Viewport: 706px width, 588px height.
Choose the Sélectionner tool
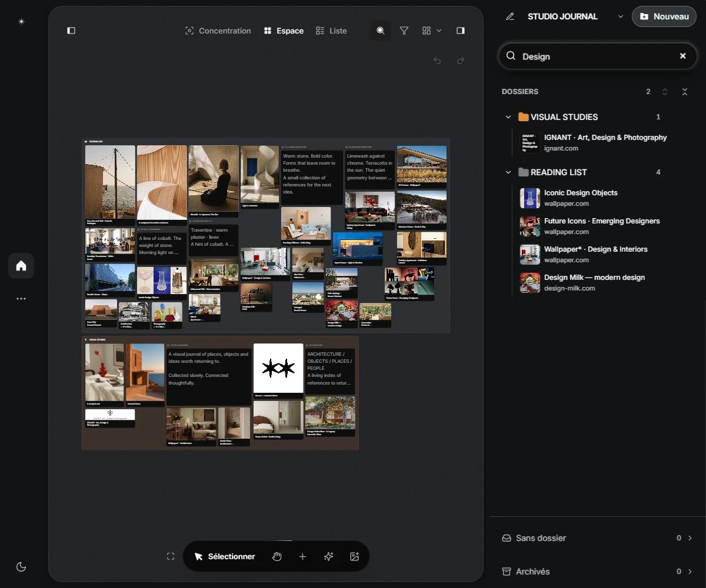coord(224,556)
